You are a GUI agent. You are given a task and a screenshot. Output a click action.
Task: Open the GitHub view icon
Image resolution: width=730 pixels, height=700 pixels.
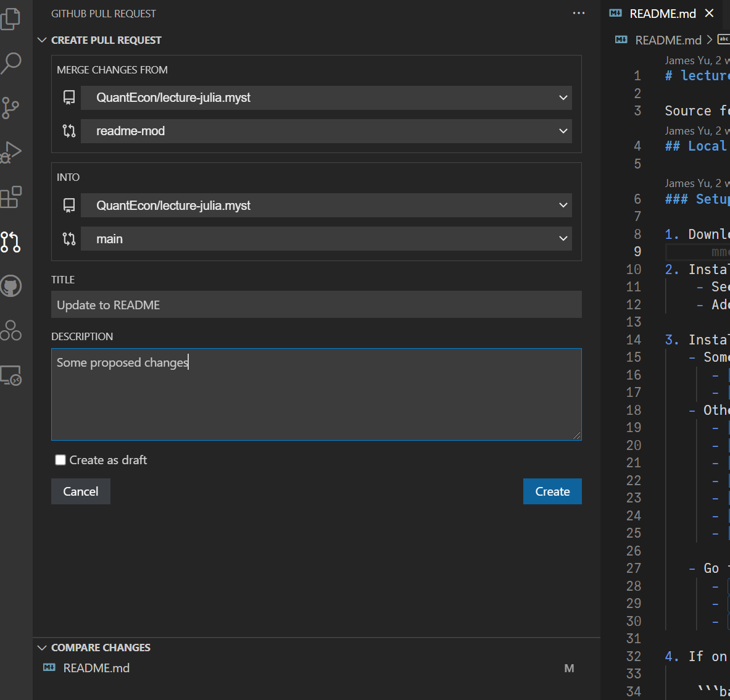point(11,286)
